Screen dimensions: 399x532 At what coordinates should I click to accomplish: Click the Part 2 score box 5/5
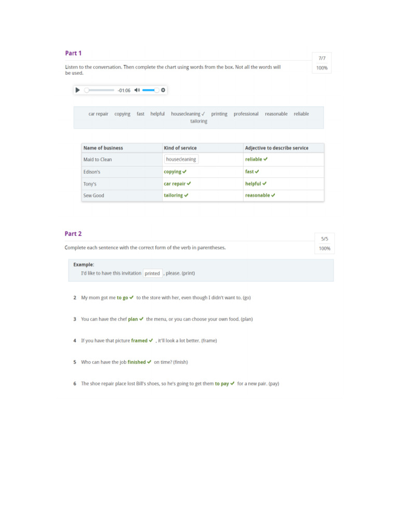pyautogui.click(x=324, y=239)
